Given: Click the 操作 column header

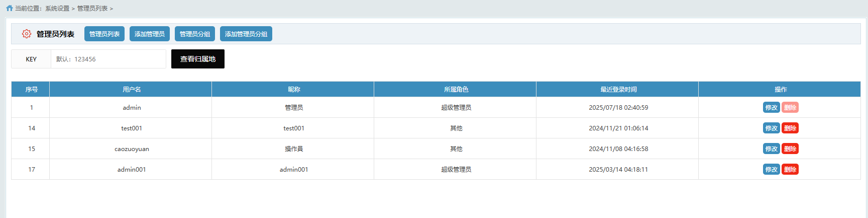Looking at the screenshot, I should tap(780, 89).
